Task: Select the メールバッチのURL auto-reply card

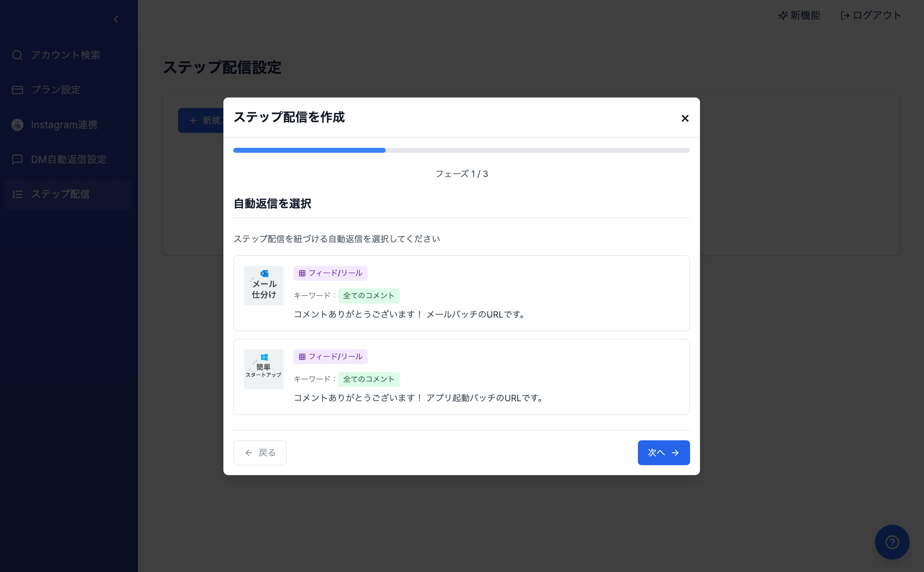Action: point(461,293)
